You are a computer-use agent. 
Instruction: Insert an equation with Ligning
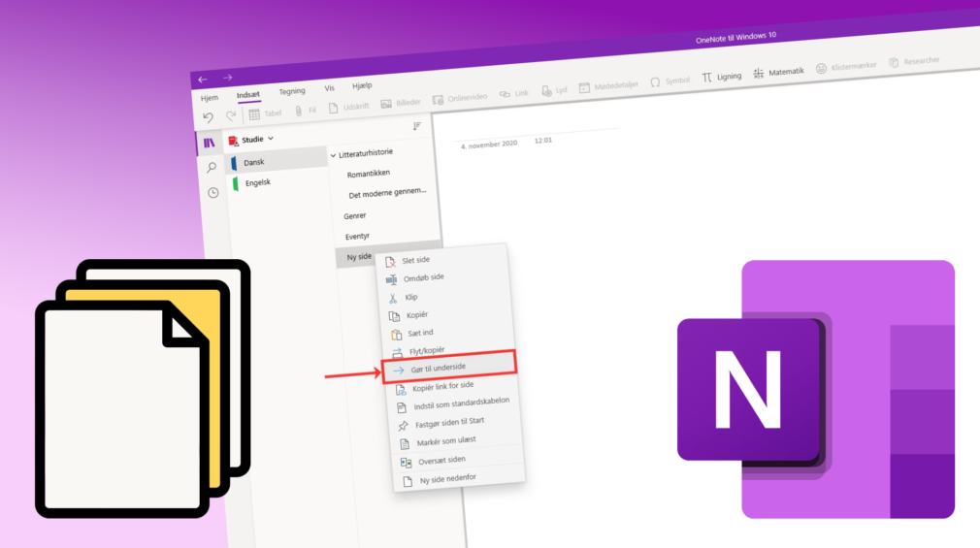pos(721,77)
